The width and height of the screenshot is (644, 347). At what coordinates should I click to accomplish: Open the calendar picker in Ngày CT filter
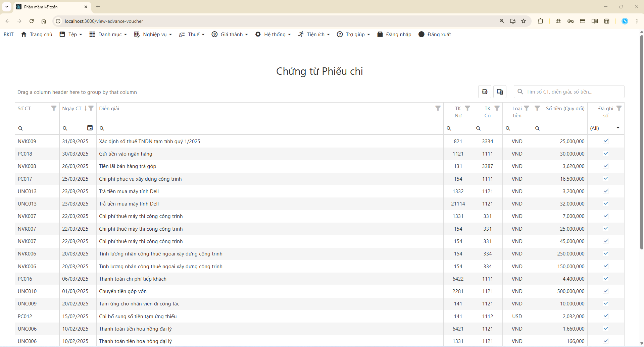90,128
